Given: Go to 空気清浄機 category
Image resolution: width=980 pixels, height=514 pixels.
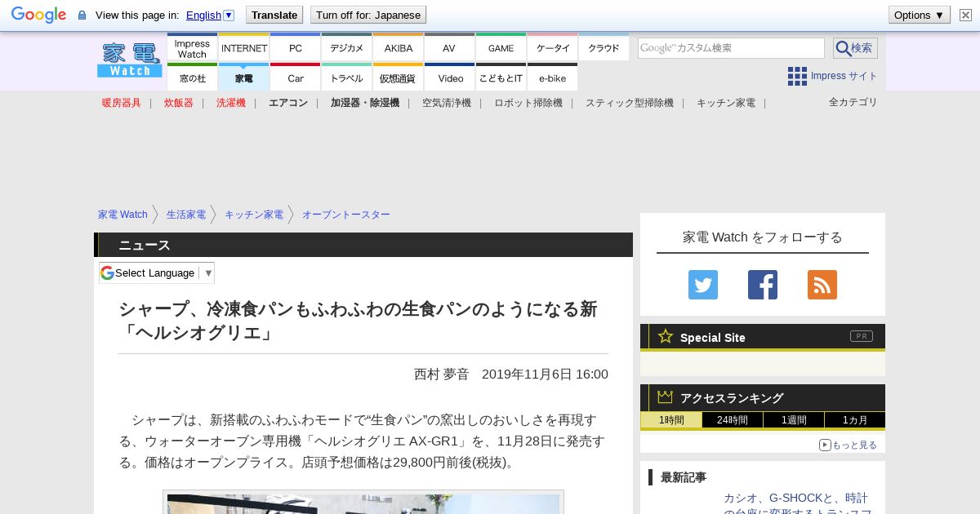Looking at the screenshot, I should (447, 103).
